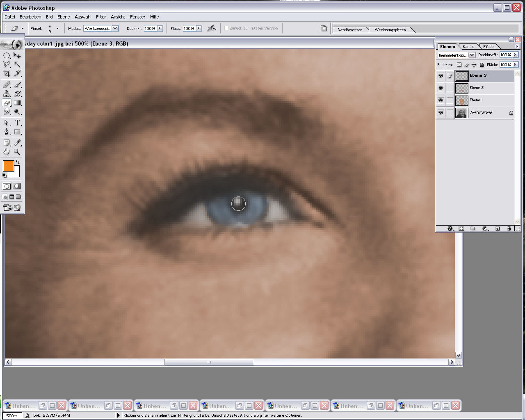Toggle visibility of Hintergrund layer
The height and width of the screenshot is (420, 525).
pyautogui.click(x=441, y=112)
